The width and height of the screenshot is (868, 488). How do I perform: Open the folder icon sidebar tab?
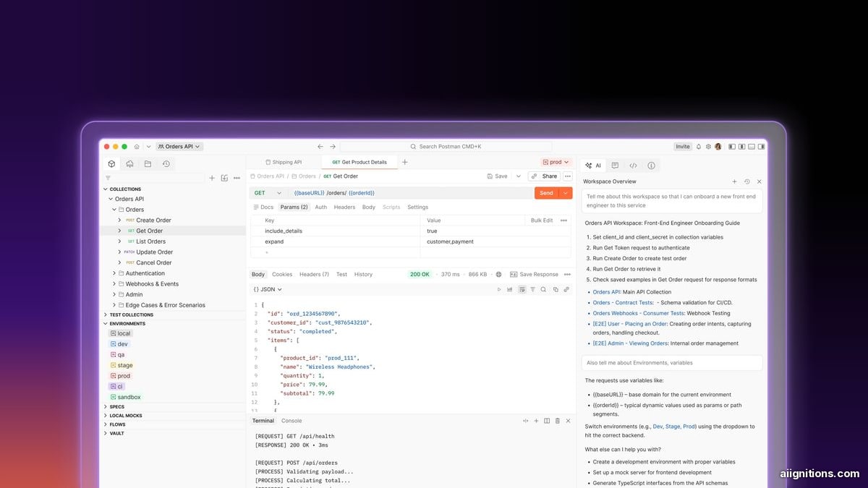tap(148, 164)
